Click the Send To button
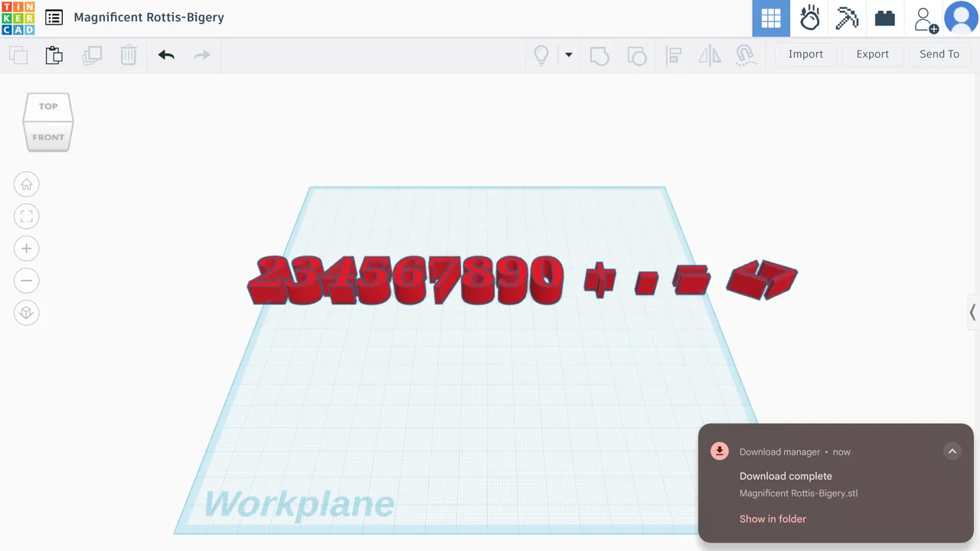The image size is (980, 551). coord(939,54)
